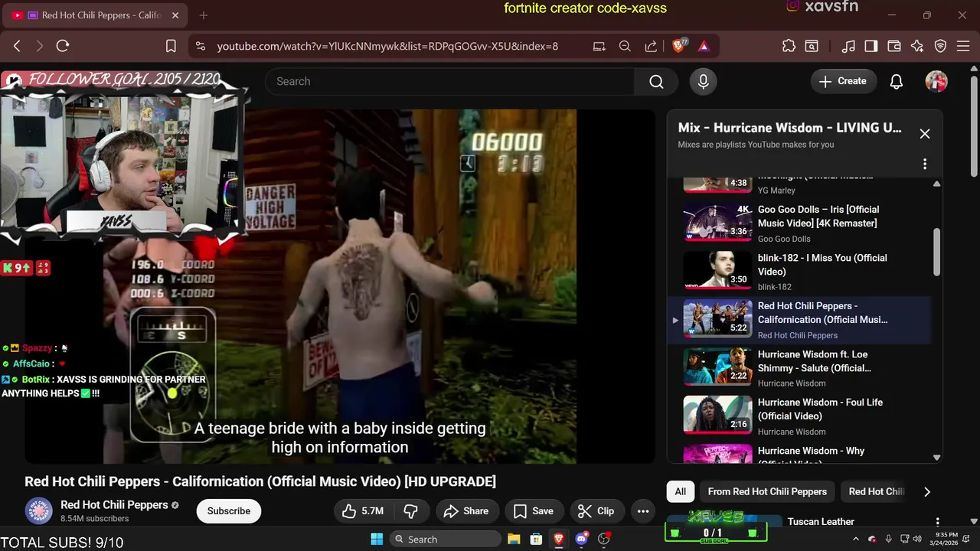Share this page via the address bar icon
Image resolution: width=980 pixels, height=551 pixels.
[x=651, y=46]
